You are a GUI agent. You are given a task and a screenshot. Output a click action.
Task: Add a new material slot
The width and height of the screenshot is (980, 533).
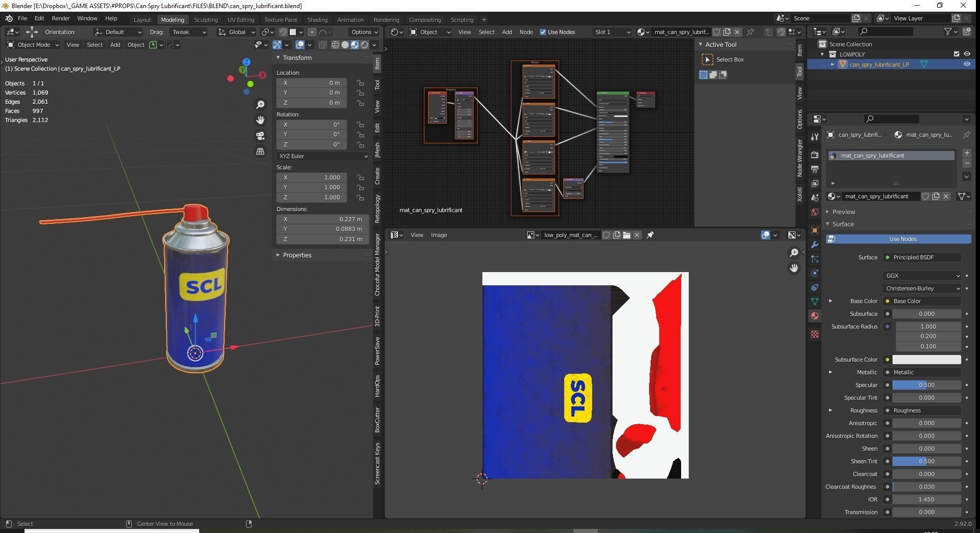pyautogui.click(x=966, y=153)
